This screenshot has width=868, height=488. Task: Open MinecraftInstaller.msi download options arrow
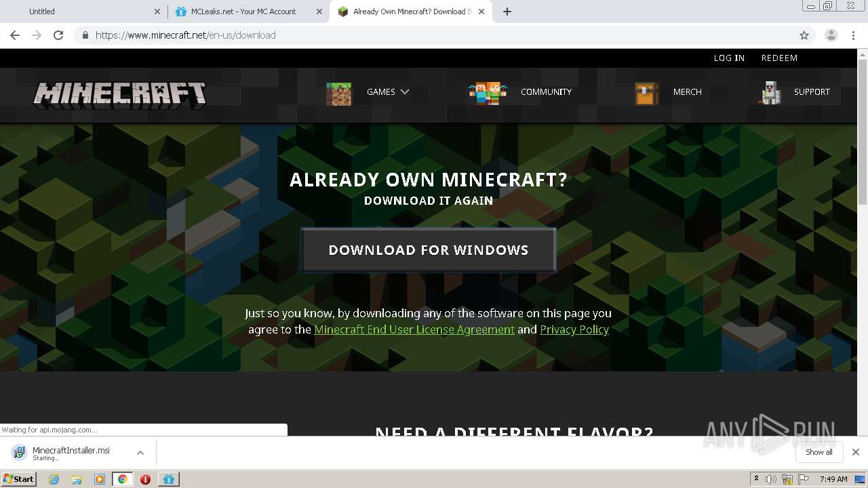140,453
